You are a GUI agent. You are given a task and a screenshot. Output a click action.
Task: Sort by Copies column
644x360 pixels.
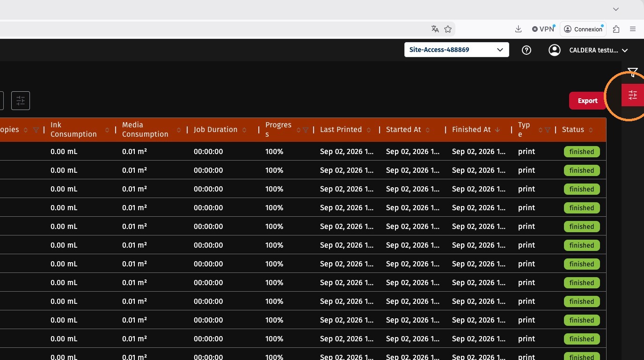[x=26, y=130]
